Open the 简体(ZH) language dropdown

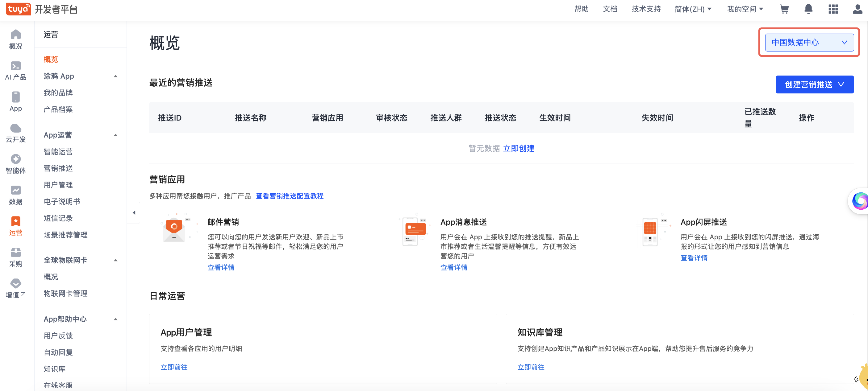point(693,9)
